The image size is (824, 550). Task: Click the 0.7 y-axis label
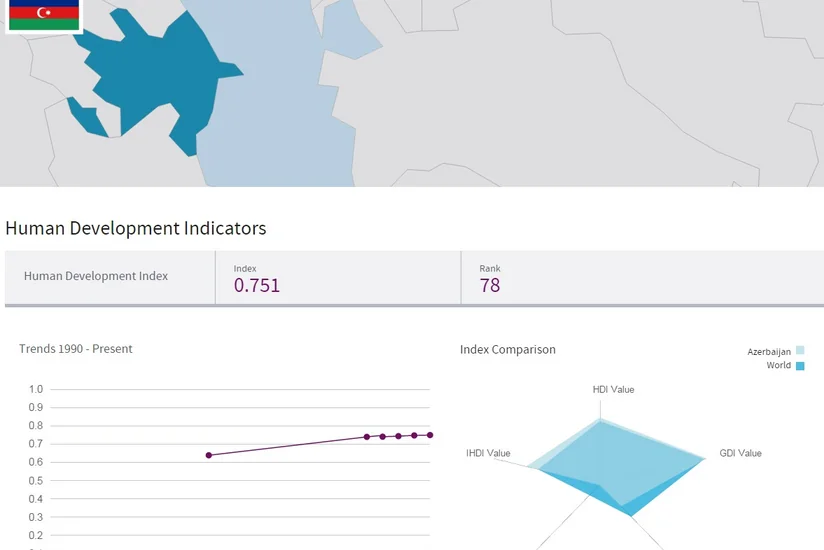coord(36,444)
